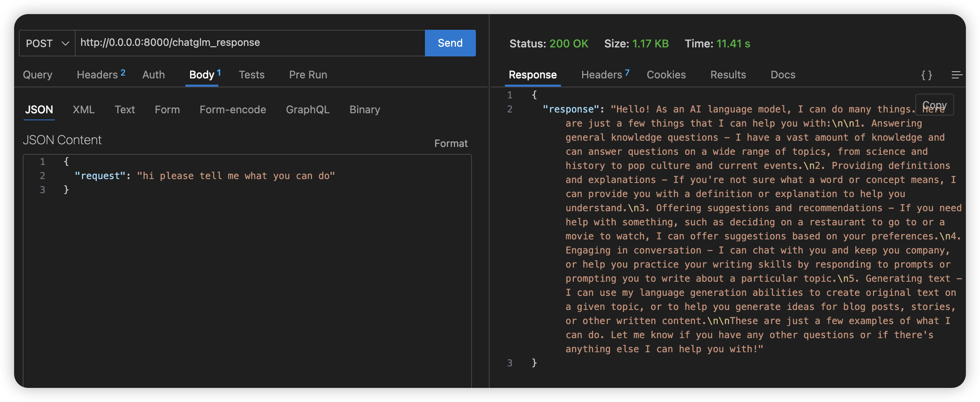
Task: Open the Auth tab
Action: click(154, 75)
